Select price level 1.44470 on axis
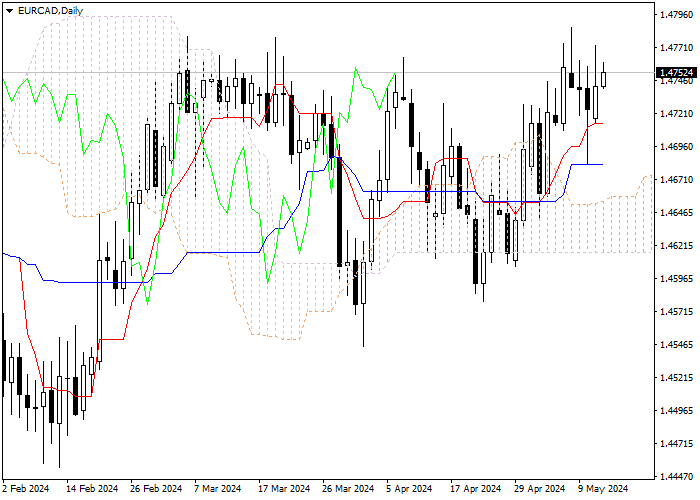The height and width of the screenshot is (500, 700). tap(677, 476)
